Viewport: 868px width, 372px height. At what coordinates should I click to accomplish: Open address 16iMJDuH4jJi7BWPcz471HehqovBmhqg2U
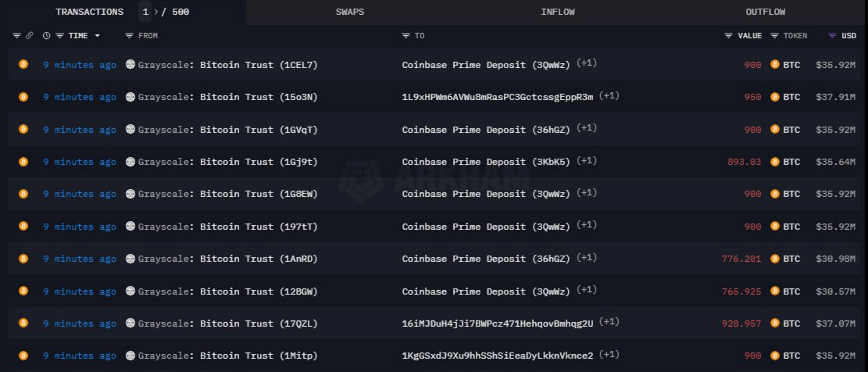click(x=498, y=324)
